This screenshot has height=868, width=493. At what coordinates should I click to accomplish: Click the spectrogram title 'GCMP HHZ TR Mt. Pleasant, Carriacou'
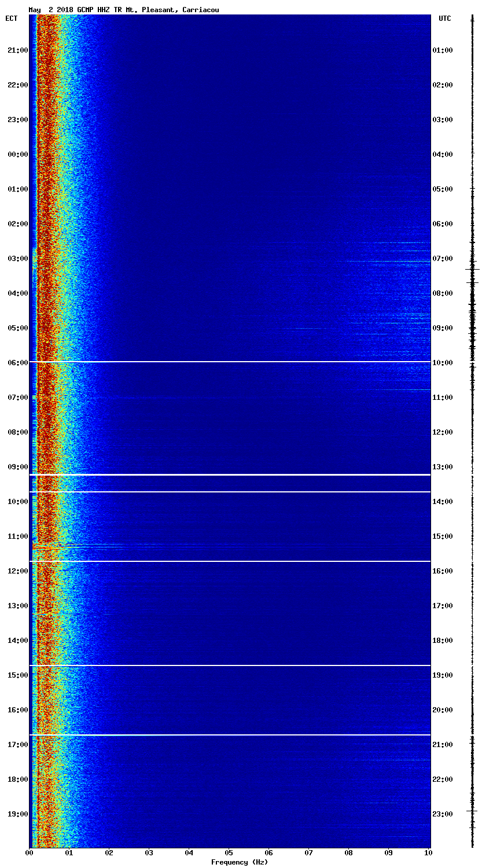148,10
